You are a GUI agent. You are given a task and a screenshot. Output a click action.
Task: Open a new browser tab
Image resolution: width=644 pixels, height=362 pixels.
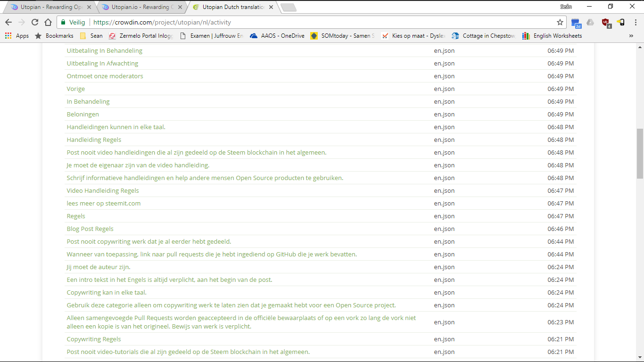(288, 7)
